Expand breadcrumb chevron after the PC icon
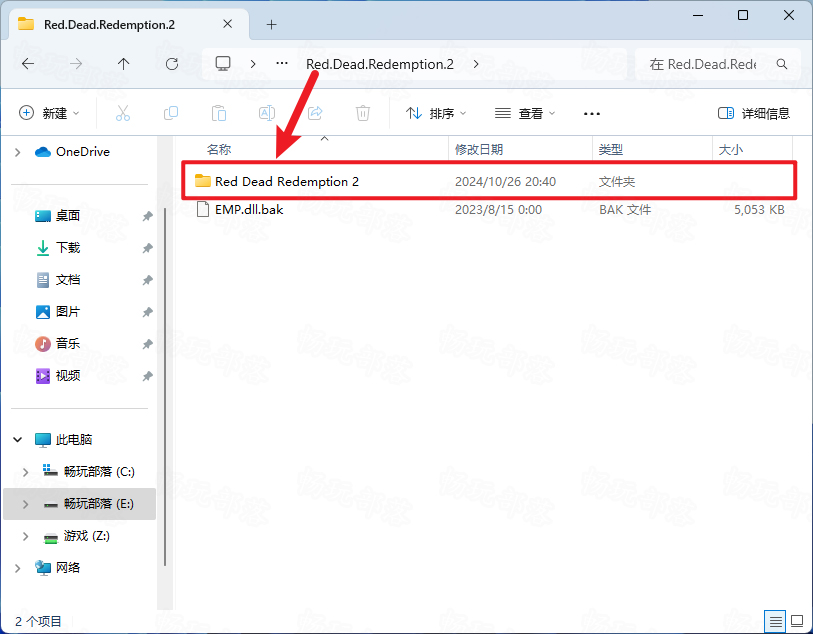The height and width of the screenshot is (634, 813). pos(253,64)
